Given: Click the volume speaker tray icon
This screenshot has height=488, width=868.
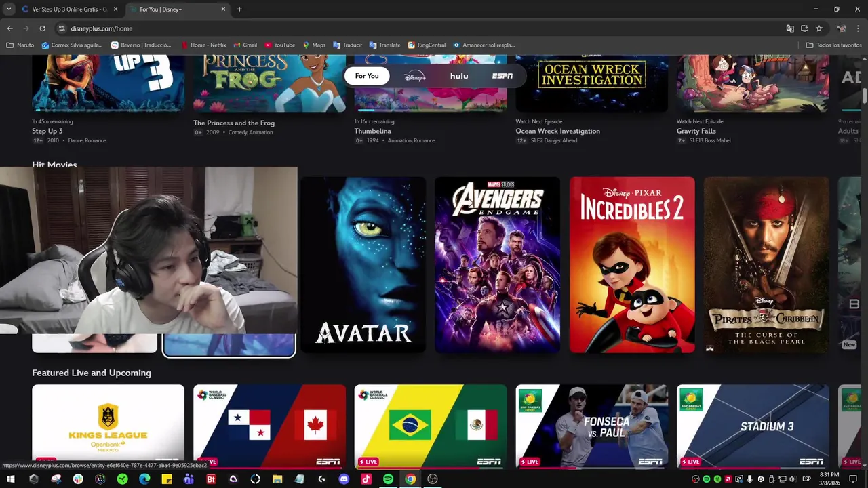Looking at the screenshot, I should point(793,479).
